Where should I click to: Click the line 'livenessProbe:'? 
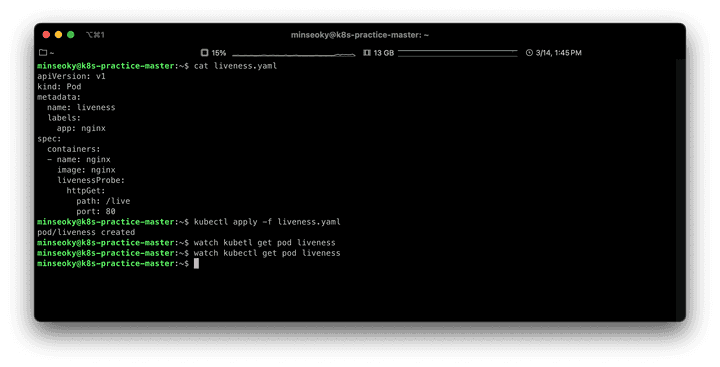coord(91,180)
